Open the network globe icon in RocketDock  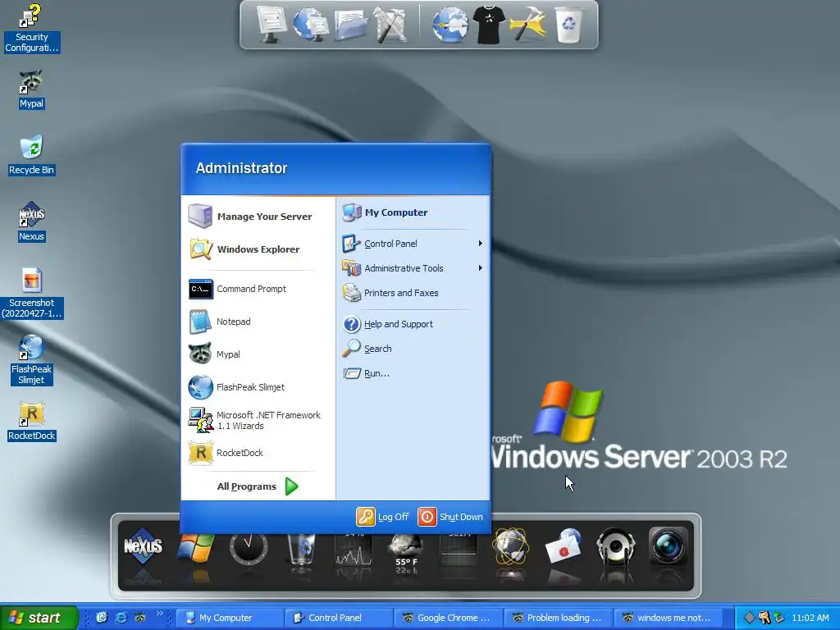pyautogui.click(x=311, y=25)
